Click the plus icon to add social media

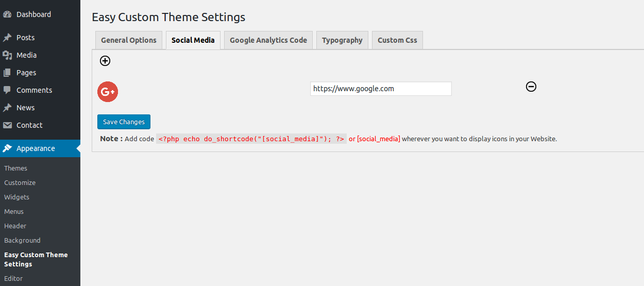tap(105, 61)
